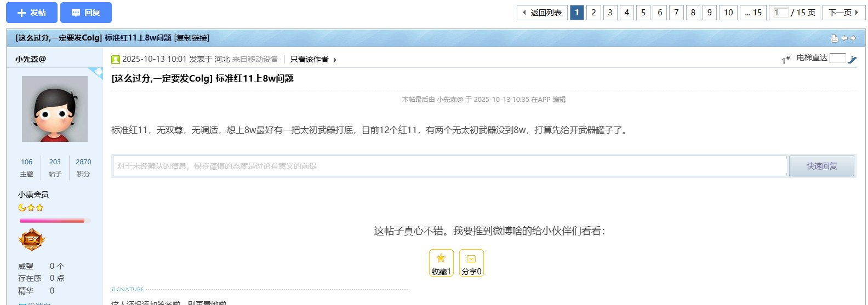Go to next thread with right arrow icon
The width and height of the screenshot is (868, 305).
[853, 38]
